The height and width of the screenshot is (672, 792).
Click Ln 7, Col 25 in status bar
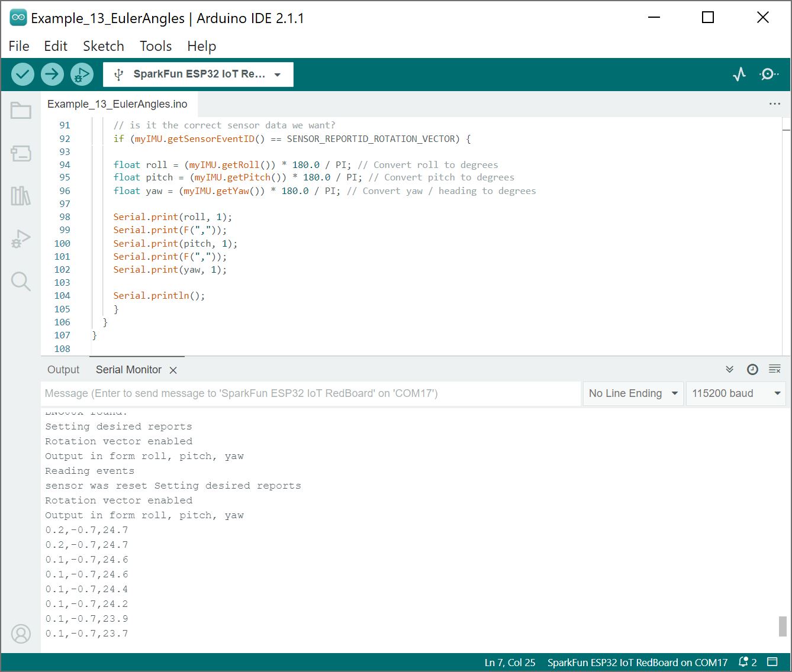[510, 663]
